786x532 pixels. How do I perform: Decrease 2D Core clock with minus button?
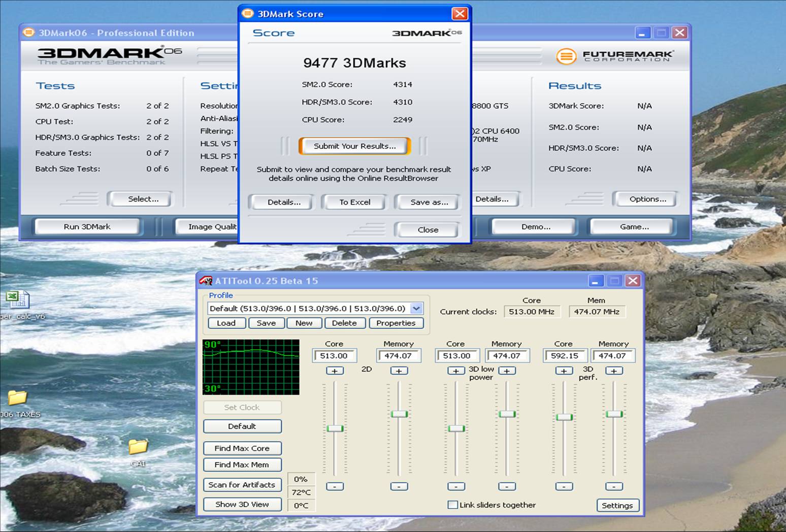(x=335, y=486)
